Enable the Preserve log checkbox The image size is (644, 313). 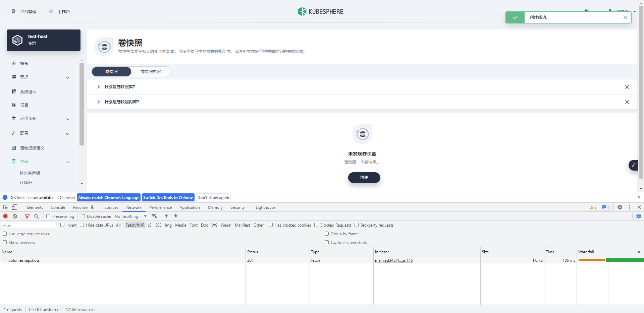point(48,216)
